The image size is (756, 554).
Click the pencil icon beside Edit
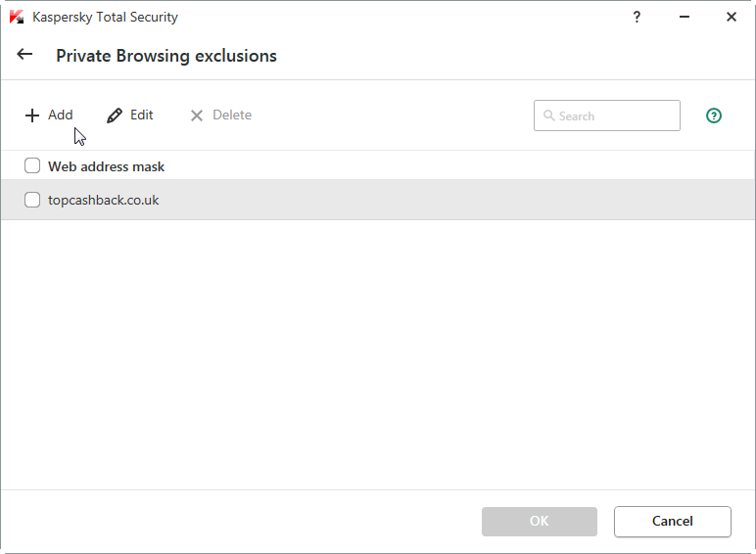pyautogui.click(x=115, y=115)
